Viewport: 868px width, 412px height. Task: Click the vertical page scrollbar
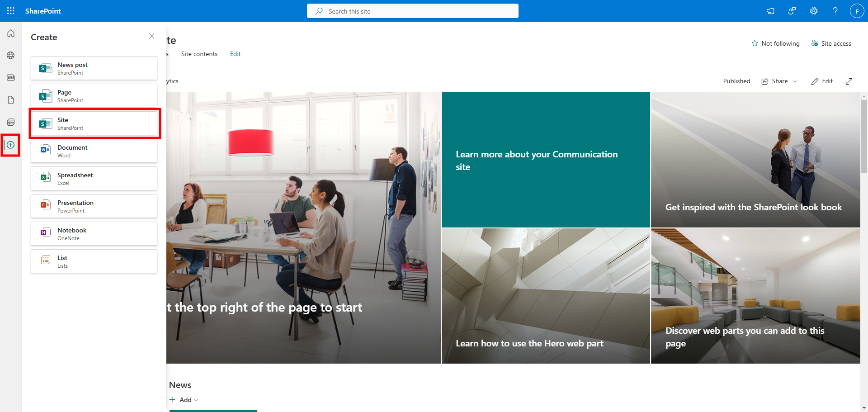864,136
